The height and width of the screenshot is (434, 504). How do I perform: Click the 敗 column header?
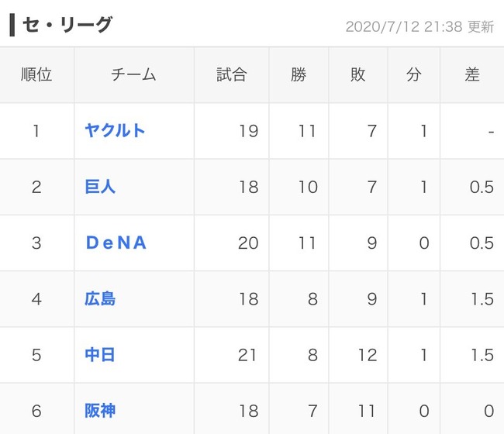[x=358, y=74]
